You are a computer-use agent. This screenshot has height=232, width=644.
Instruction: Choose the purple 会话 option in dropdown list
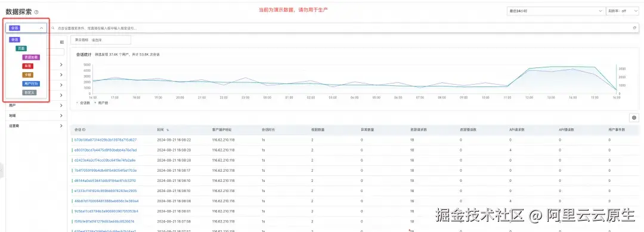14,39
